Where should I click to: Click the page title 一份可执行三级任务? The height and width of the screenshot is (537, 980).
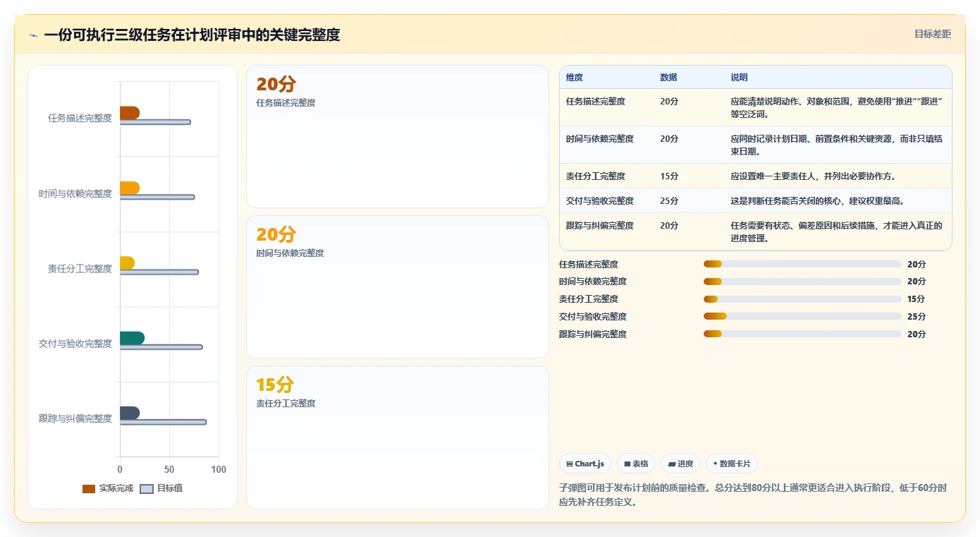click(x=192, y=35)
